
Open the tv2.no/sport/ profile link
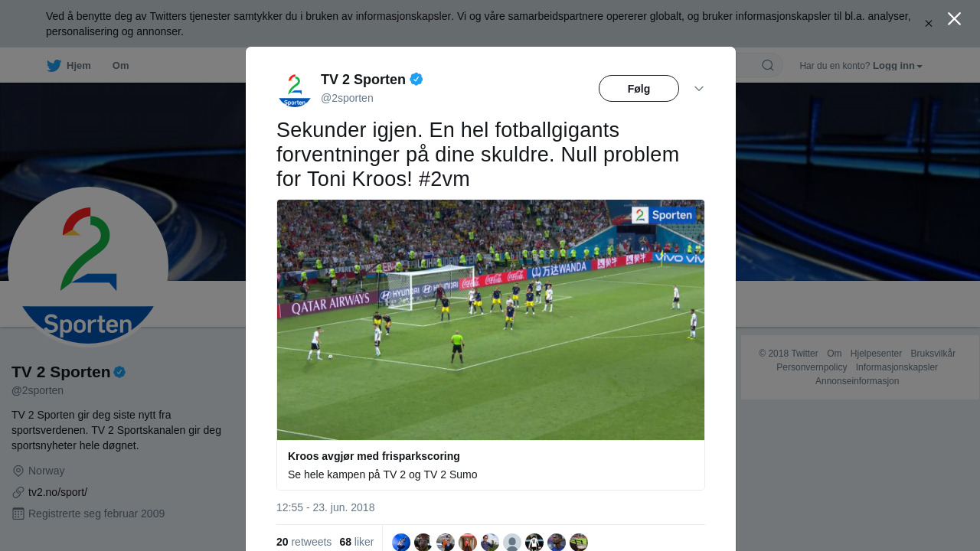(x=57, y=492)
